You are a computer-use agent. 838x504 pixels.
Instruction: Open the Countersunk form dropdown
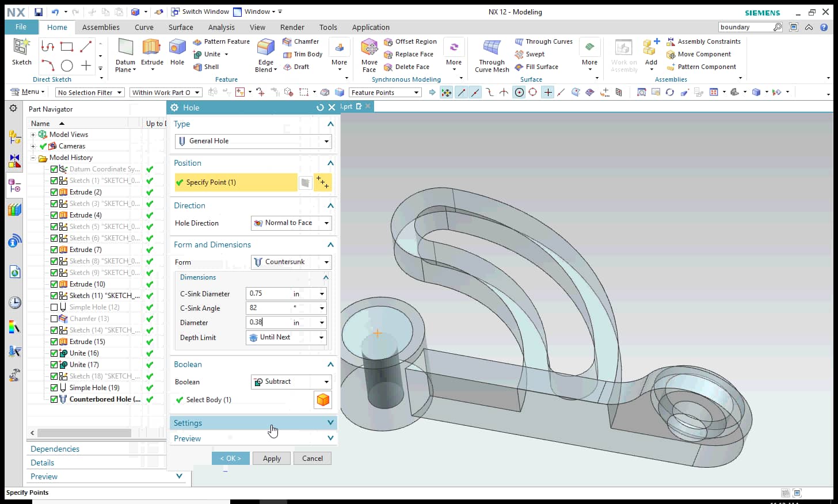coord(291,262)
